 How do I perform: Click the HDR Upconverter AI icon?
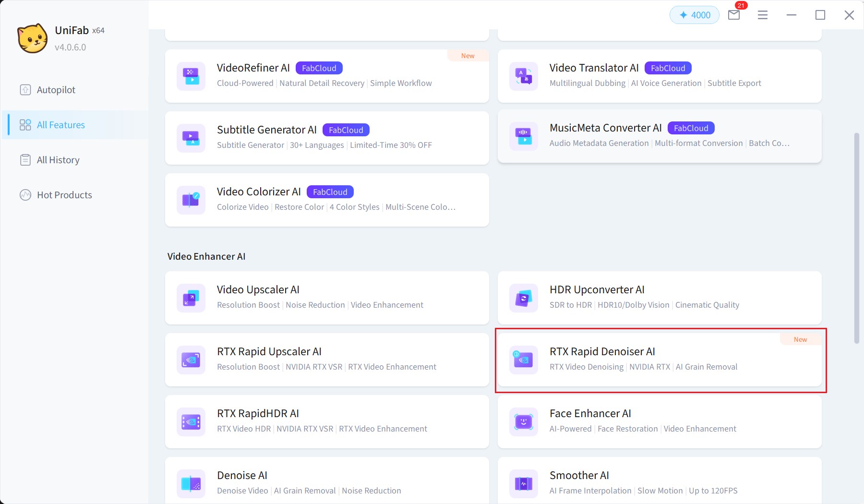pos(524,298)
